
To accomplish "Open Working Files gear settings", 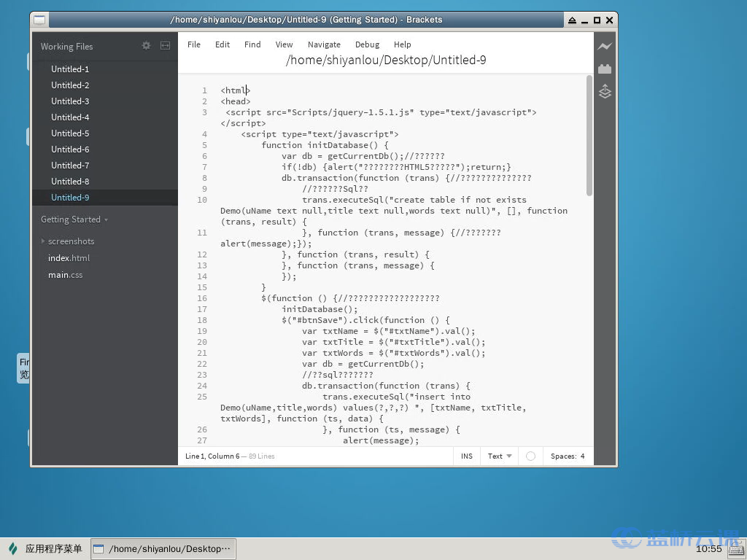I will (x=146, y=46).
